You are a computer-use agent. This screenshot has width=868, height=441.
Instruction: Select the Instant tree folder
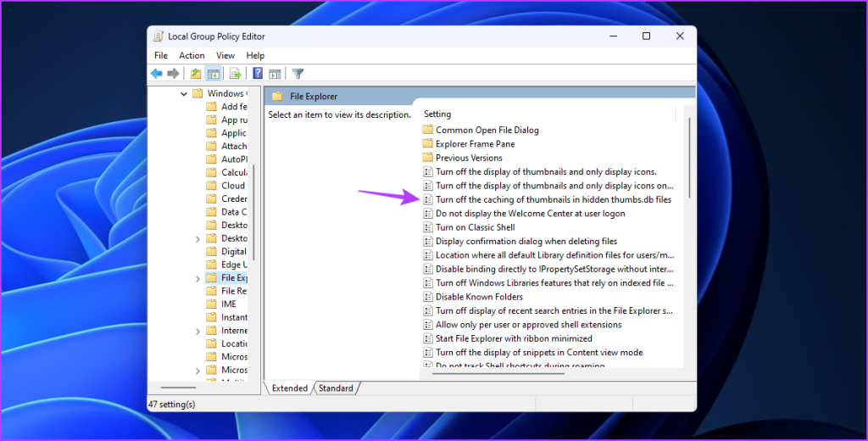(226, 317)
